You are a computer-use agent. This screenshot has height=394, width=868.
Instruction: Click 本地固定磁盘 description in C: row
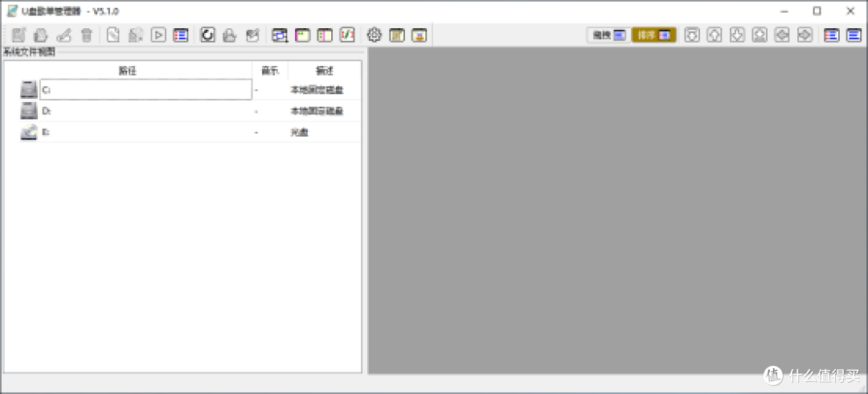pyautogui.click(x=317, y=90)
